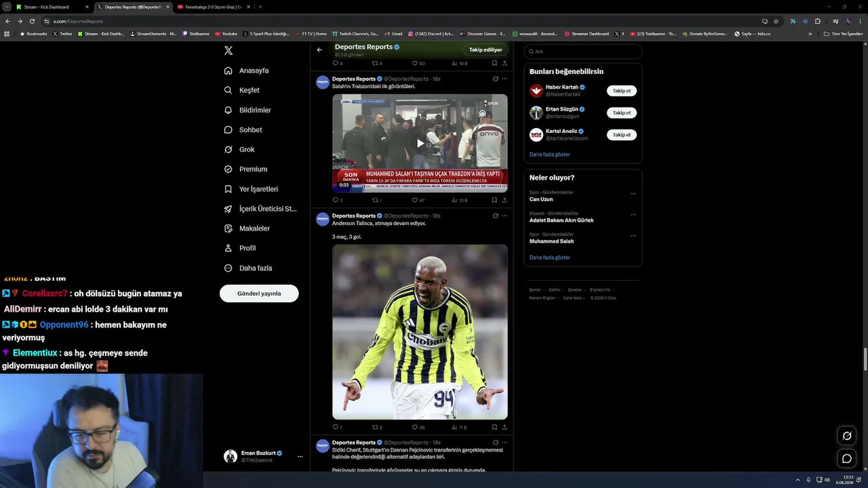Show more trends under Neler oluyor?
This screenshot has width=868, height=488.
click(x=549, y=258)
